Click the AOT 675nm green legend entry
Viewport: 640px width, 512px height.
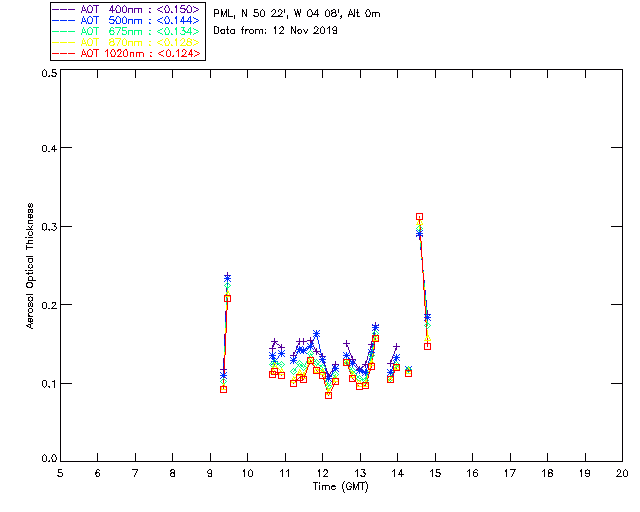tap(127, 31)
